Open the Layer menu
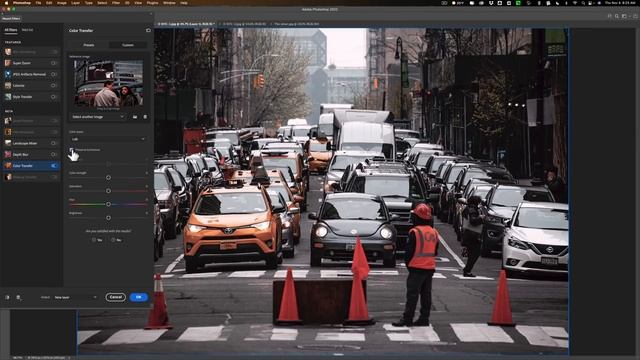Viewport: 640px width, 360px height. point(76,3)
